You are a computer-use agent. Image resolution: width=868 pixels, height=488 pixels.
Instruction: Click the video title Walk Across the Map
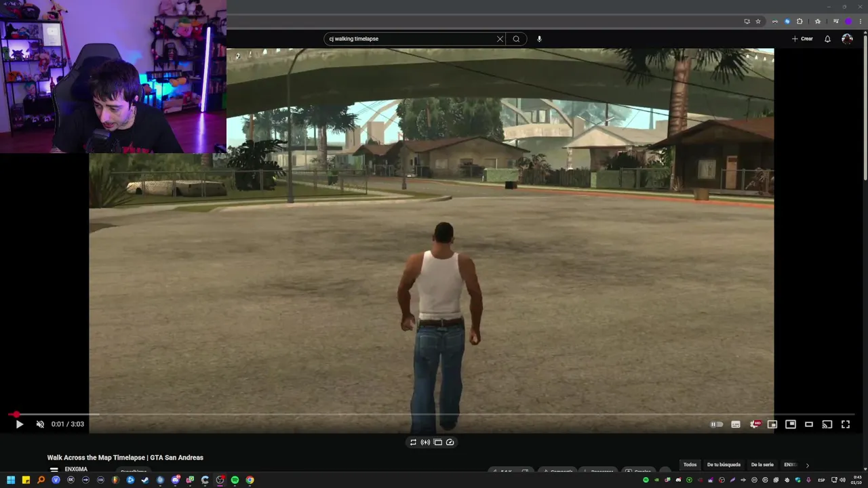click(125, 457)
